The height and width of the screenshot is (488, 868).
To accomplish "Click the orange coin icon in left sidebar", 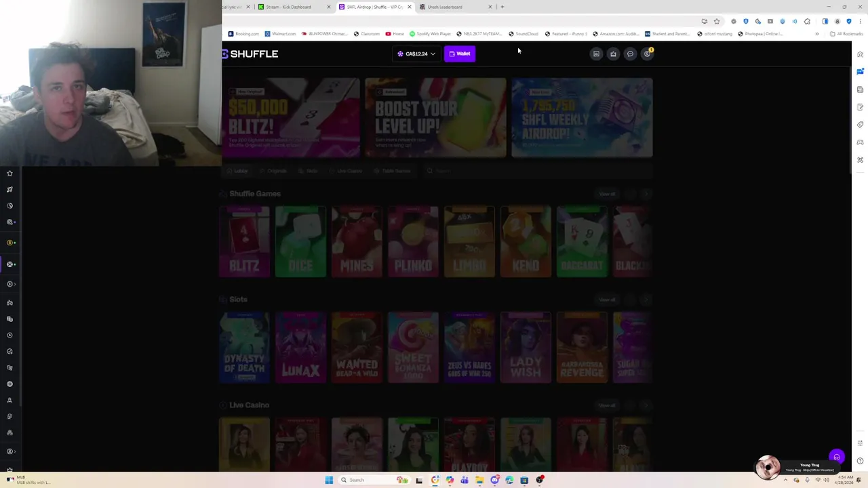I will coord(10,243).
